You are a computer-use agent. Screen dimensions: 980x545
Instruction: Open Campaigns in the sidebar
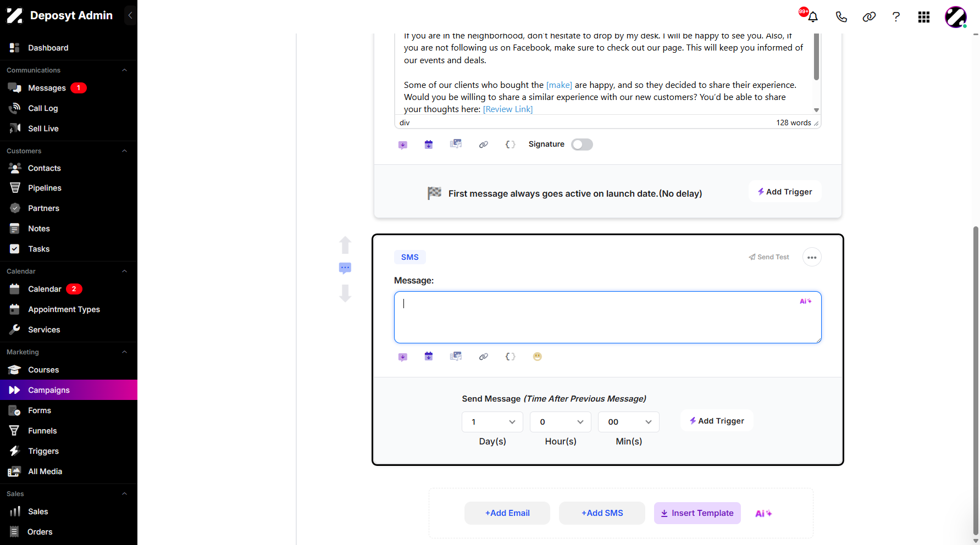point(69,390)
